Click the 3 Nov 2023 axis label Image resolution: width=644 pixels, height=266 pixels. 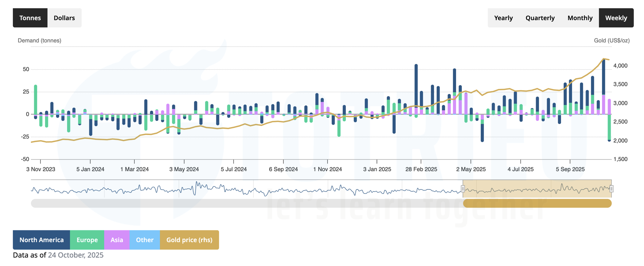pos(41,169)
